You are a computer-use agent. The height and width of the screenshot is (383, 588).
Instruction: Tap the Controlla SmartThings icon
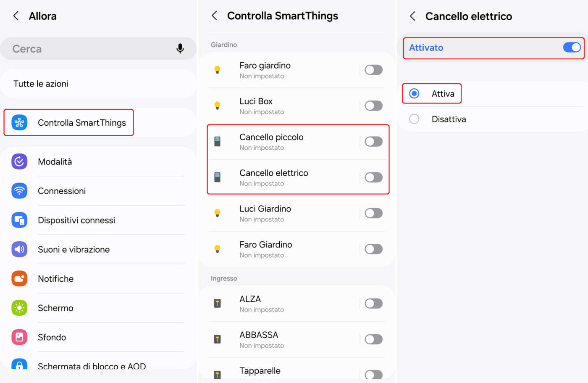19,123
